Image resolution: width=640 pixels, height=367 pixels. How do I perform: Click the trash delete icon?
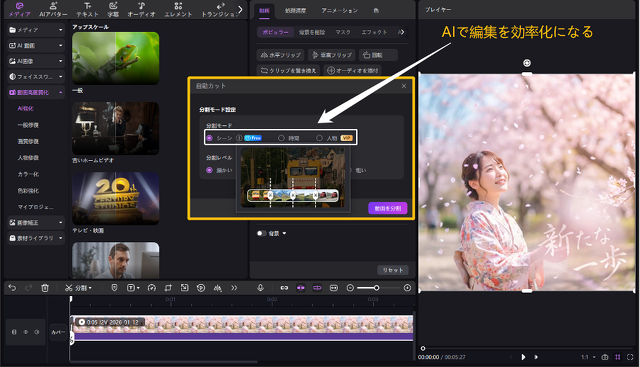45,288
